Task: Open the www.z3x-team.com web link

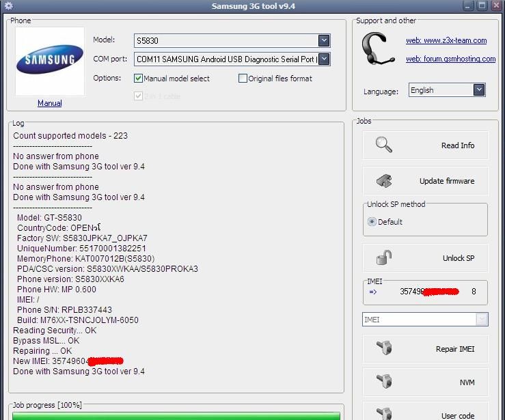Action: [x=446, y=40]
